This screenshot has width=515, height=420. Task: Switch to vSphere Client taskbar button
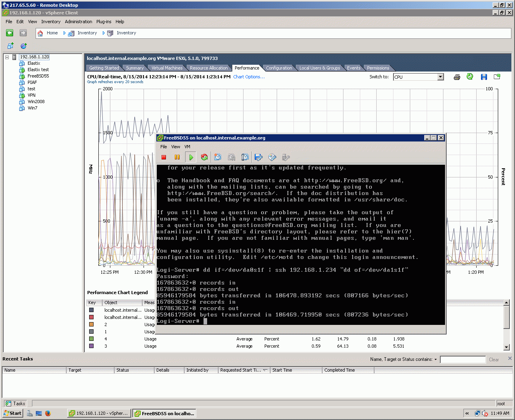[98, 413]
